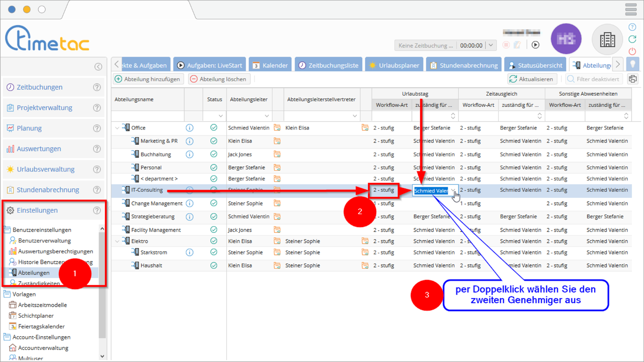Viewport: 644px width, 362px height.
Task: Open the Abteilungsleiter filter dropdown
Action: (x=267, y=116)
